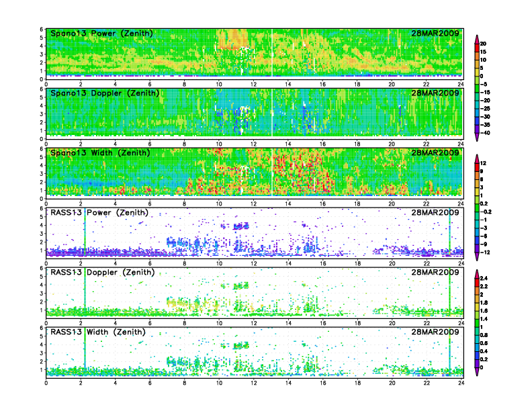This screenshot has height=411, width=532.
Task: Click hour tick "10" under the RASS13 Doppler panel
Action: pyautogui.click(x=219, y=323)
